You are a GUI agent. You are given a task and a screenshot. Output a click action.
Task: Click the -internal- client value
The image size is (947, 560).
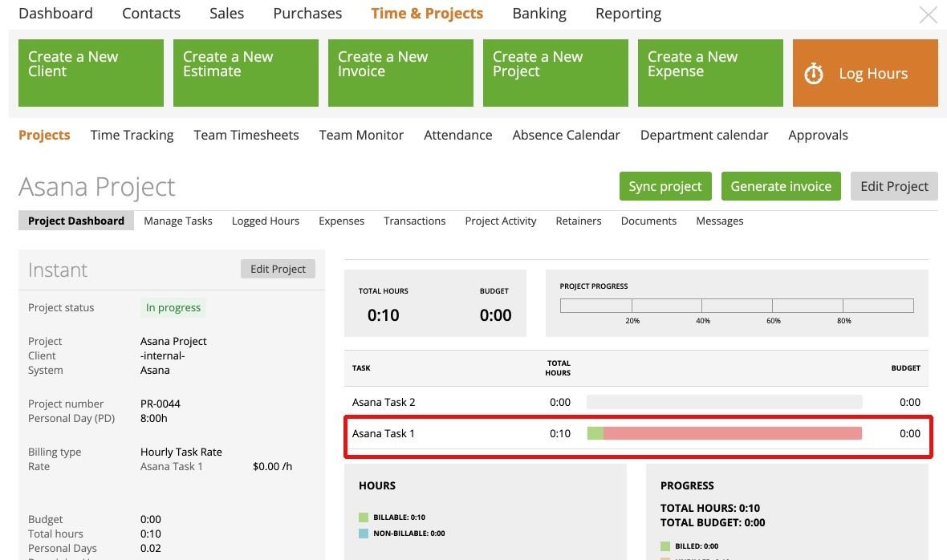[162, 356]
